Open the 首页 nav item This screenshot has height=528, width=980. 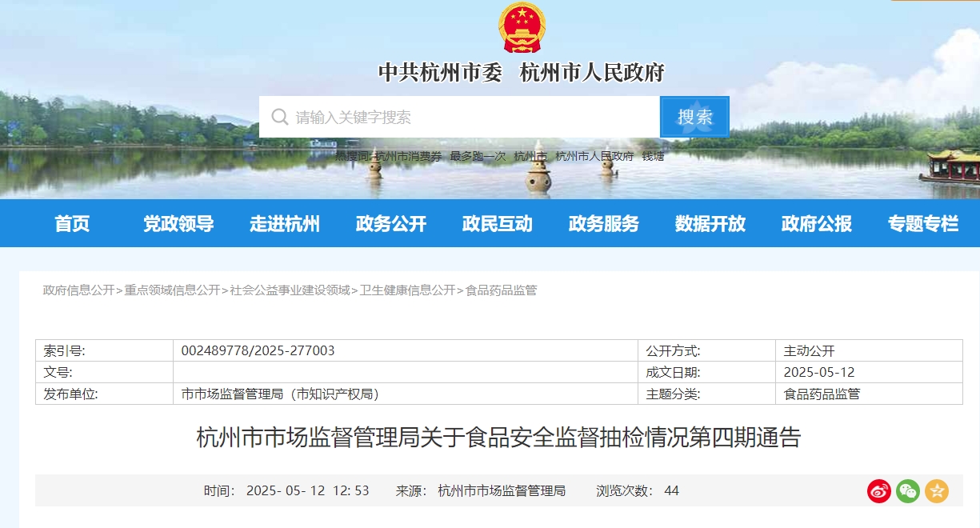pos(72,224)
